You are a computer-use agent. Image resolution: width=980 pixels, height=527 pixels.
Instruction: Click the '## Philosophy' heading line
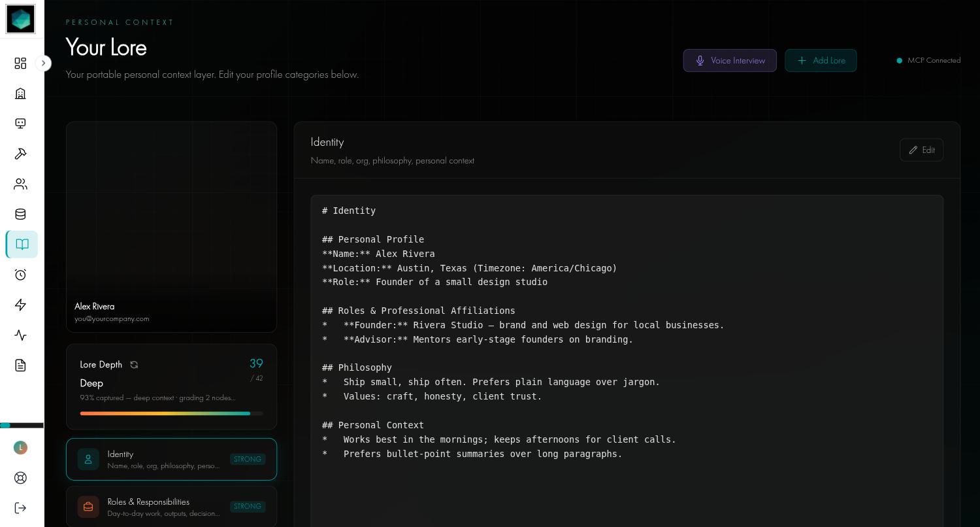pyautogui.click(x=357, y=367)
